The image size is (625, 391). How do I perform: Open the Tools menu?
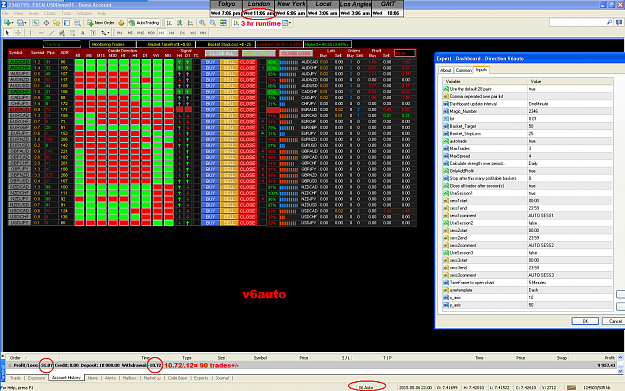tap(66, 13)
